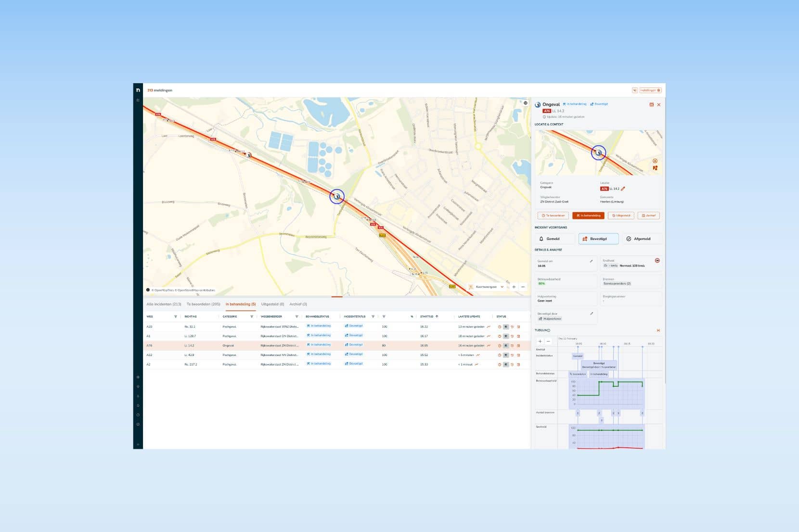Viewport: 799px width, 532px height.
Task: Select the A20 incident row
Action: click(x=289, y=327)
